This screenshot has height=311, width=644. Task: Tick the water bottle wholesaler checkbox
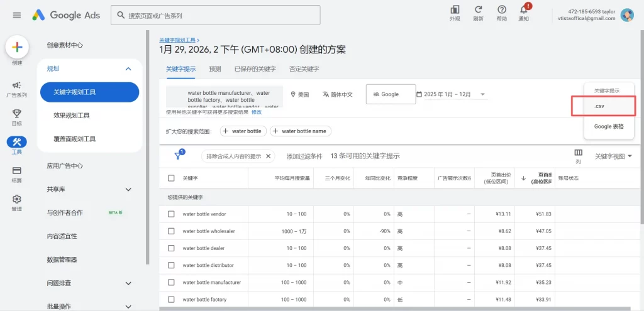(171, 231)
